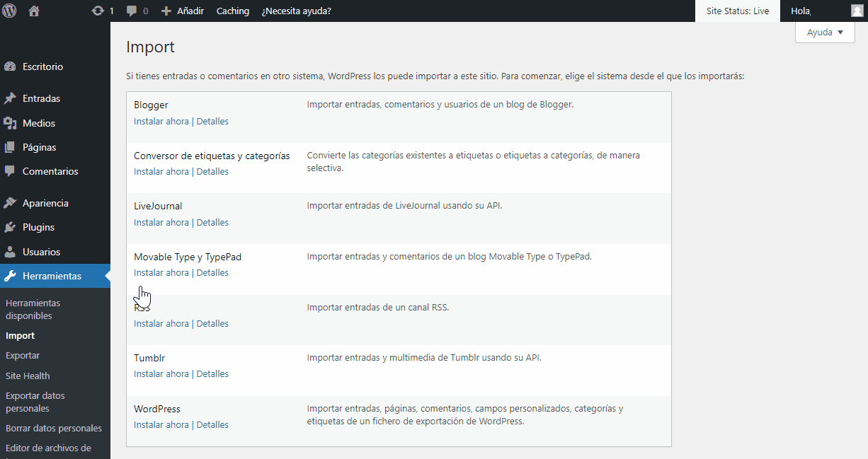The height and width of the screenshot is (459, 868).
Task: Click Instalar ahora for Tumblr
Action: [x=161, y=374]
